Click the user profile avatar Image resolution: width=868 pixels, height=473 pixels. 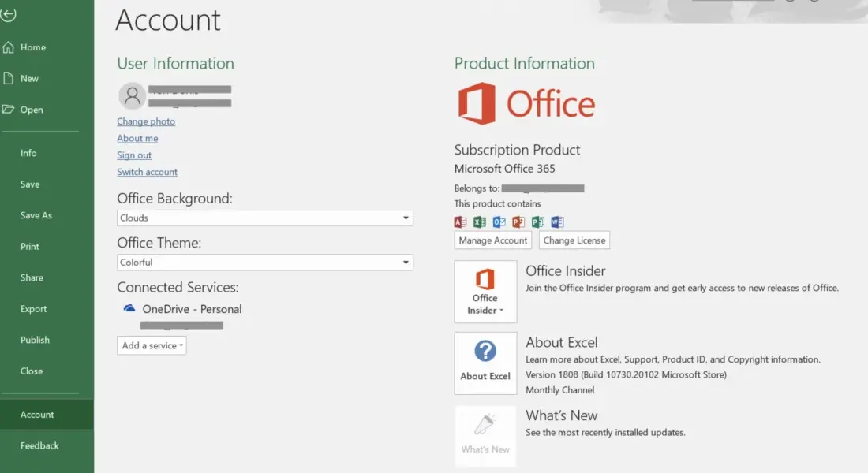click(132, 95)
